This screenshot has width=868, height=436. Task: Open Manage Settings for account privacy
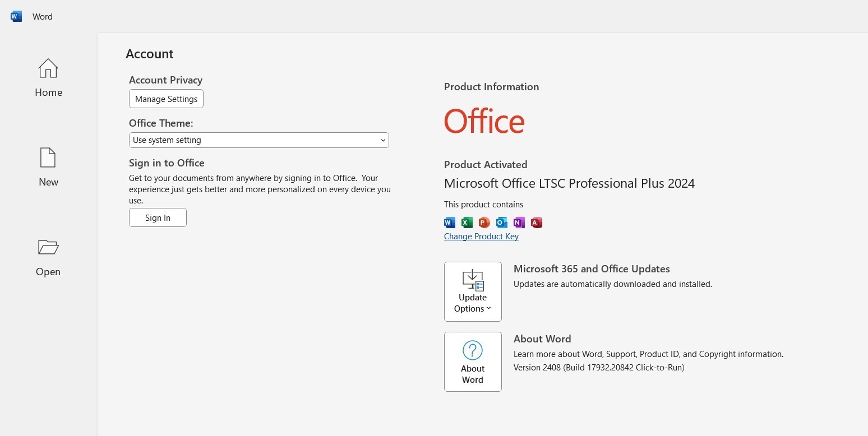[x=166, y=99]
